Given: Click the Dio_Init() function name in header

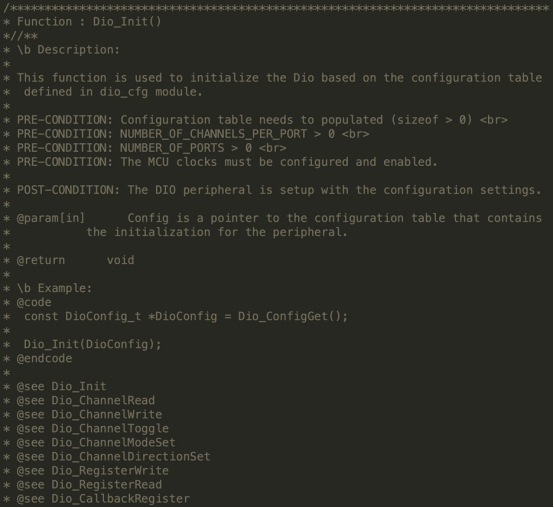Looking at the screenshot, I should click(127, 22).
